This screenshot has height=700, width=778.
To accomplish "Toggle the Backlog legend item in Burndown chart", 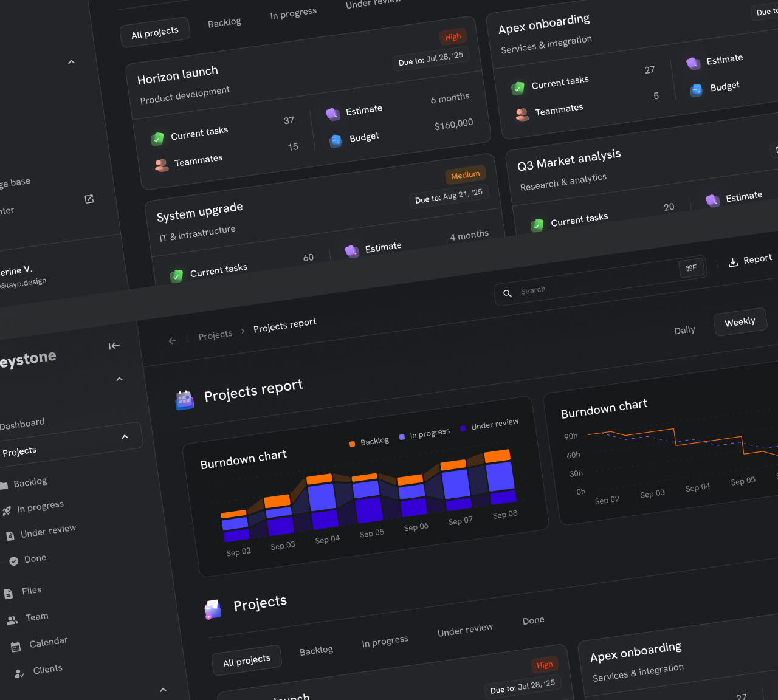I will (x=370, y=442).
